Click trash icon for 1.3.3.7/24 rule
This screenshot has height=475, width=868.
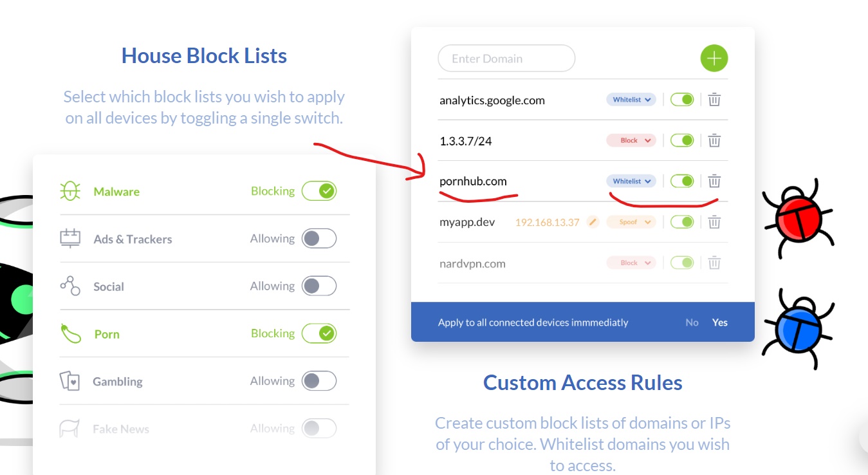[x=714, y=140]
